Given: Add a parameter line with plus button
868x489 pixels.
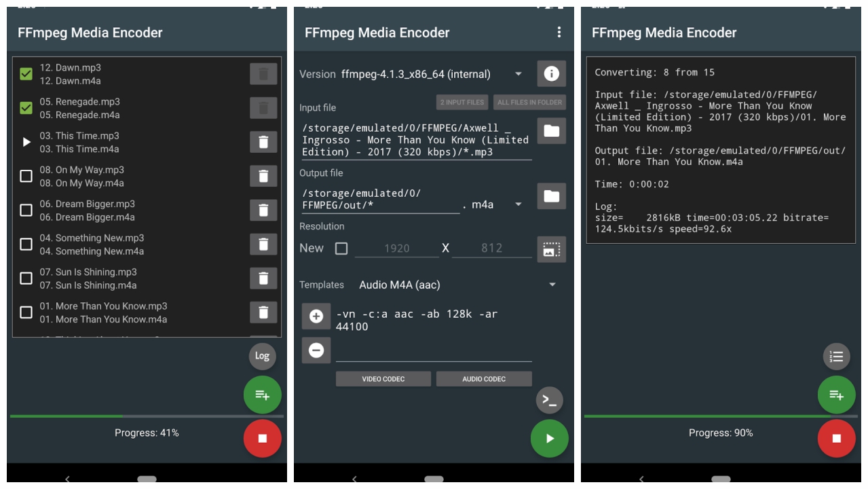Looking at the screenshot, I should (x=316, y=316).
